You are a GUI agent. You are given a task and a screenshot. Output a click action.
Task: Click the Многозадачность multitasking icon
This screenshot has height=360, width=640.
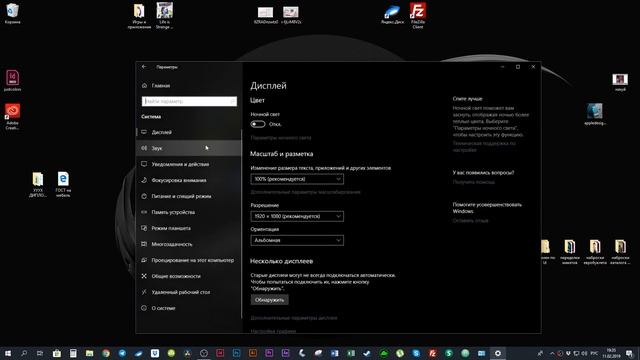coord(144,244)
